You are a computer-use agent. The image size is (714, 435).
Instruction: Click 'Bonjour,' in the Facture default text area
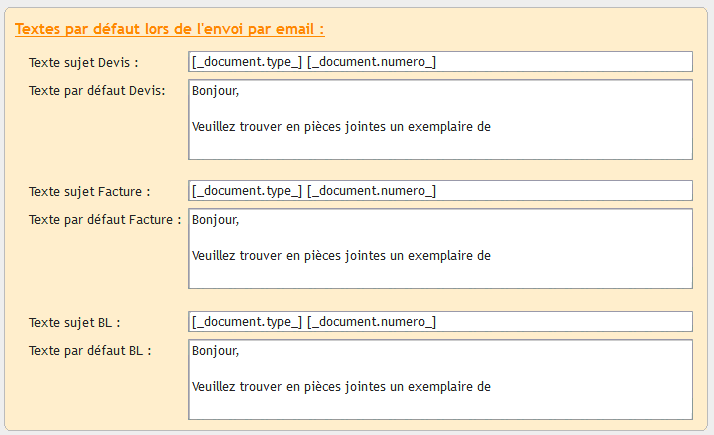(x=215, y=220)
